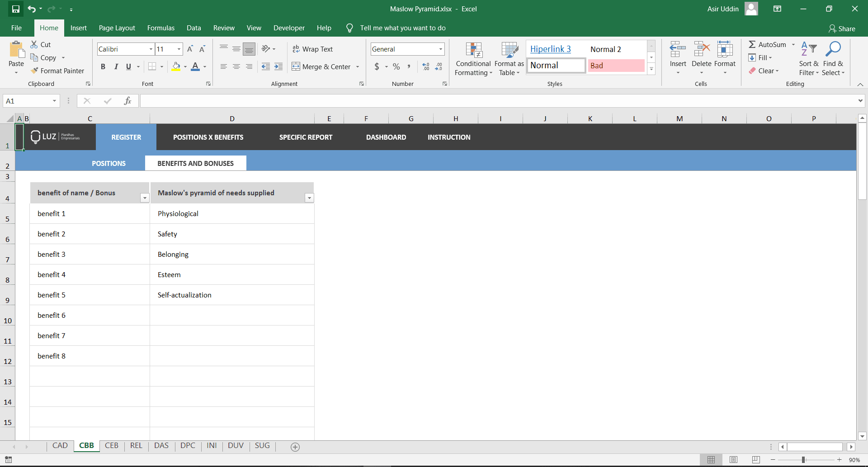
Task: Open the Number Format dropdown
Action: click(440, 49)
